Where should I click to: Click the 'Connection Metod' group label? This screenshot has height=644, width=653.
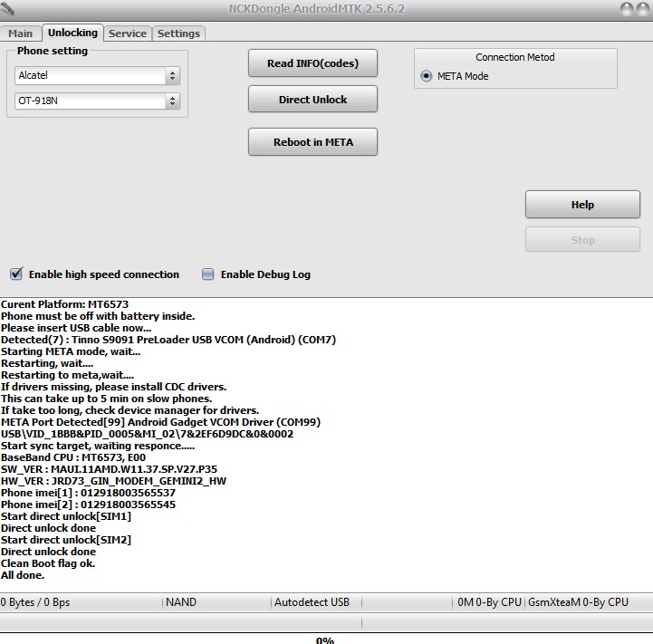(515, 57)
